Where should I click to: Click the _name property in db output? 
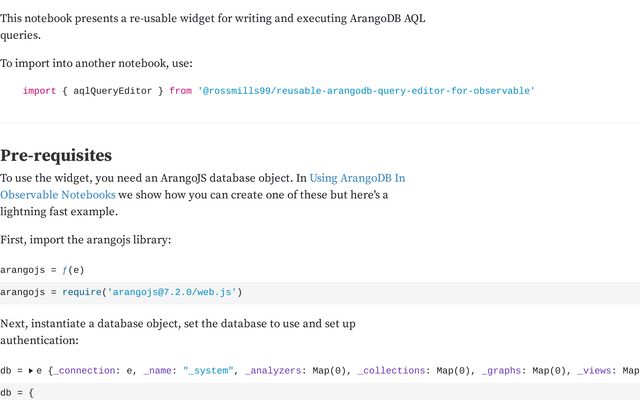[158, 371]
